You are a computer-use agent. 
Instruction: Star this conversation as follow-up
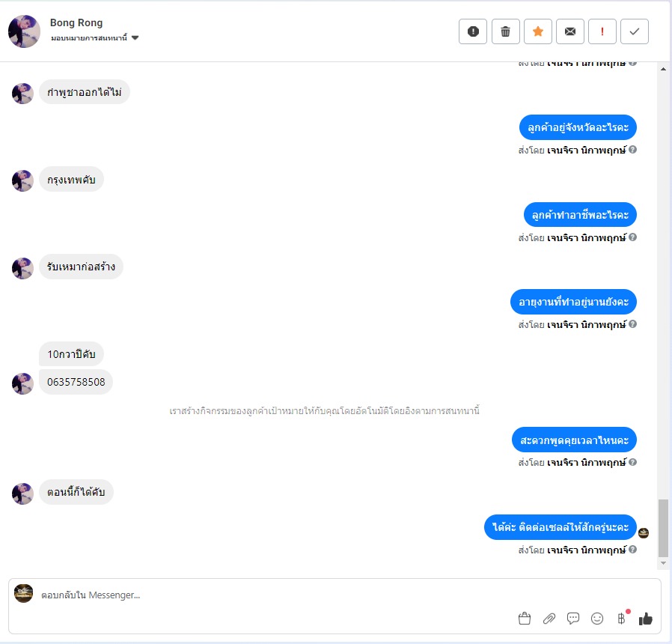click(x=538, y=31)
